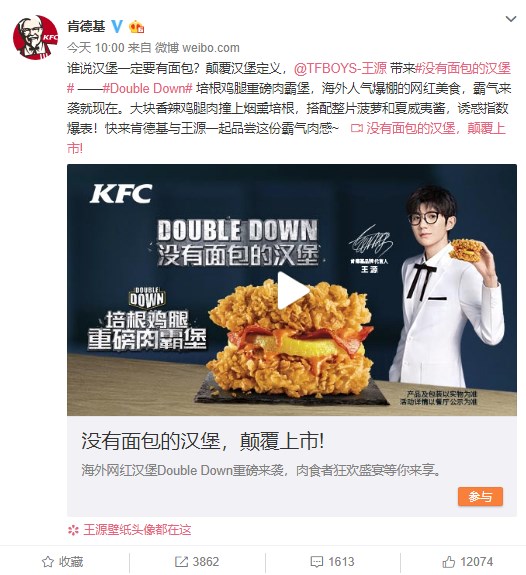Screen dimensions: 526x575
Task: Click the KFC profile avatar
Action: [x=35, y=37]
